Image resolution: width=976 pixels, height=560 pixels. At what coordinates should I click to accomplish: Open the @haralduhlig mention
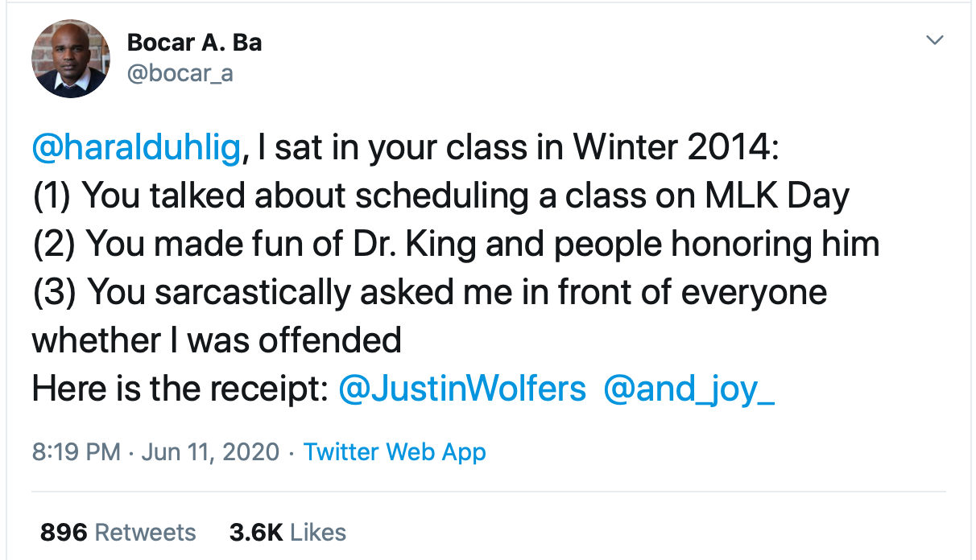pos(136,150)
